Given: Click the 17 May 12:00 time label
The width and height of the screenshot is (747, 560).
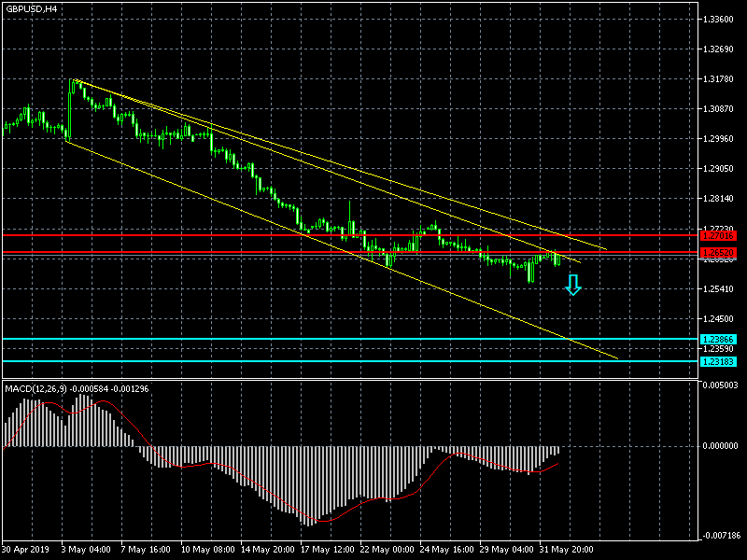Looking at the screenshot, I should click(x=328, y=550).
